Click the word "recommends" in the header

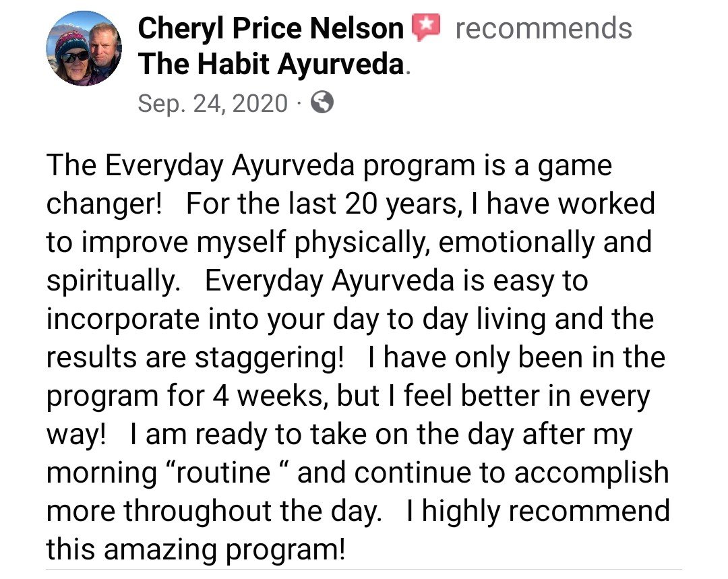543,29
